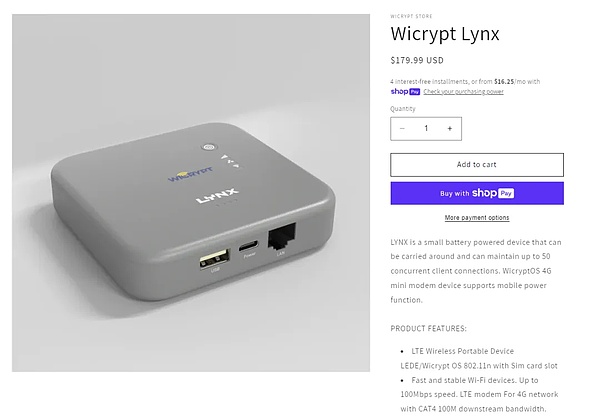Open More payment options link

tap(477, 218)
